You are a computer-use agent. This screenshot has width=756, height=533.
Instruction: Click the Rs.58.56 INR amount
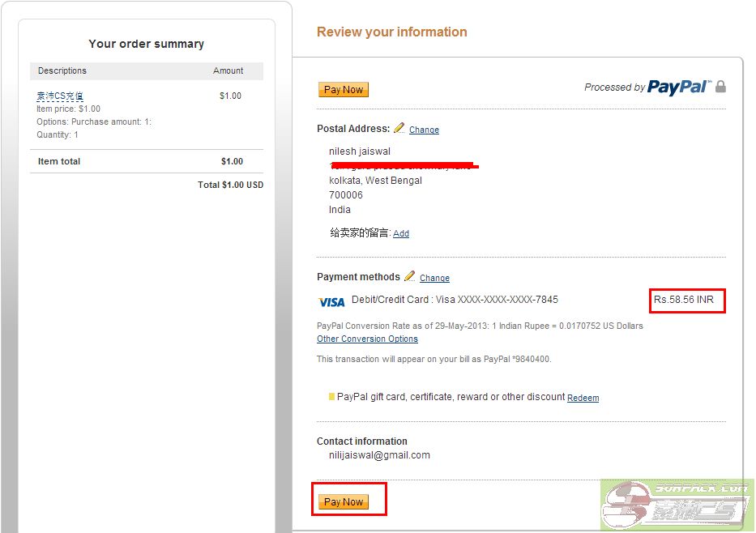tap(684, 300)
